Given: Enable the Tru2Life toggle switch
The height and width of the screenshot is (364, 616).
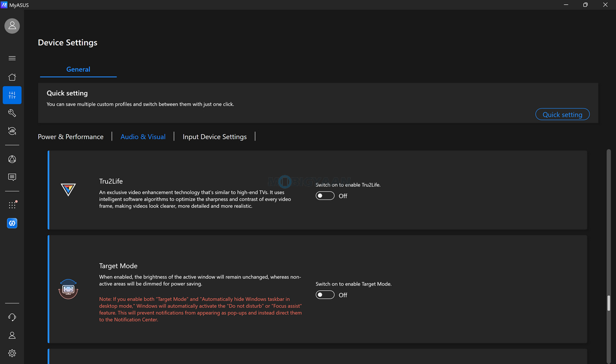Looking at the screenshot, I should [x=325, y=196].
